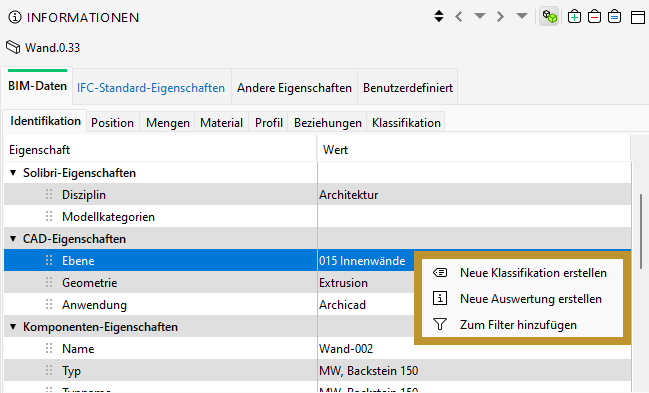This screenshot has width=649, height=393.
Task: Collapse the Komponenten-Eigenschaften group
Action: pyautogui.click(x=13, y=327)
